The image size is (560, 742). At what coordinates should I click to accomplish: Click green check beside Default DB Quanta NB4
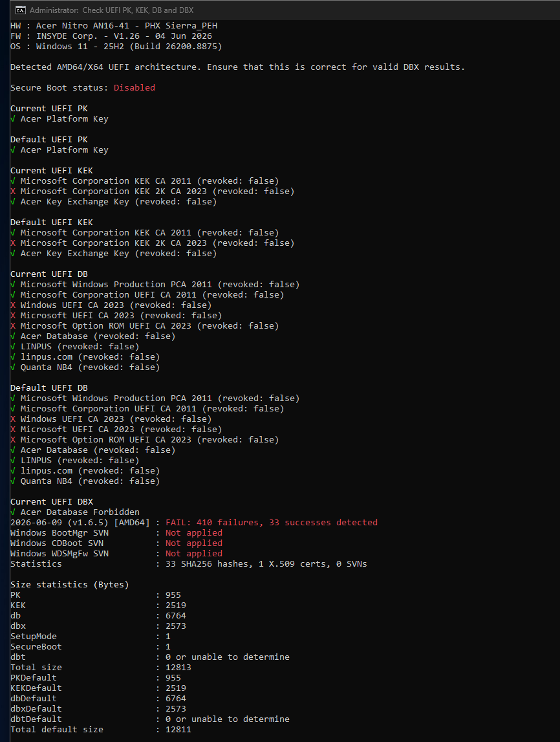13,481
